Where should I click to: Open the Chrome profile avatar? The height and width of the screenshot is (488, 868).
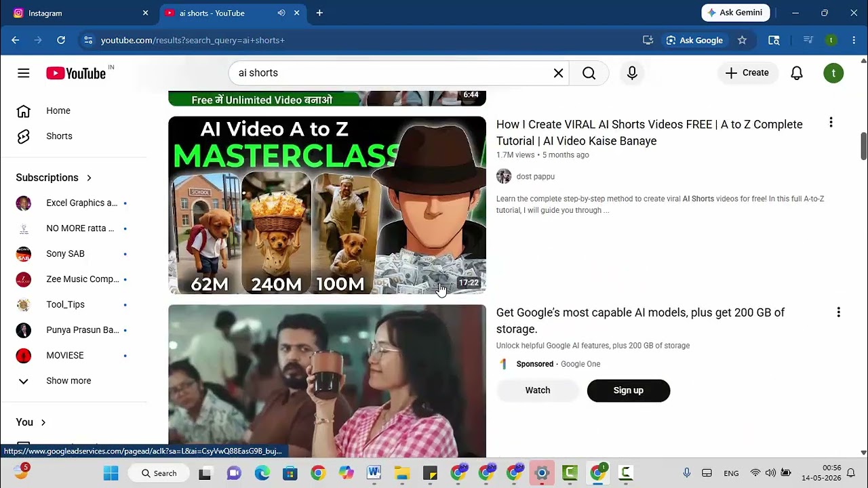831,40
